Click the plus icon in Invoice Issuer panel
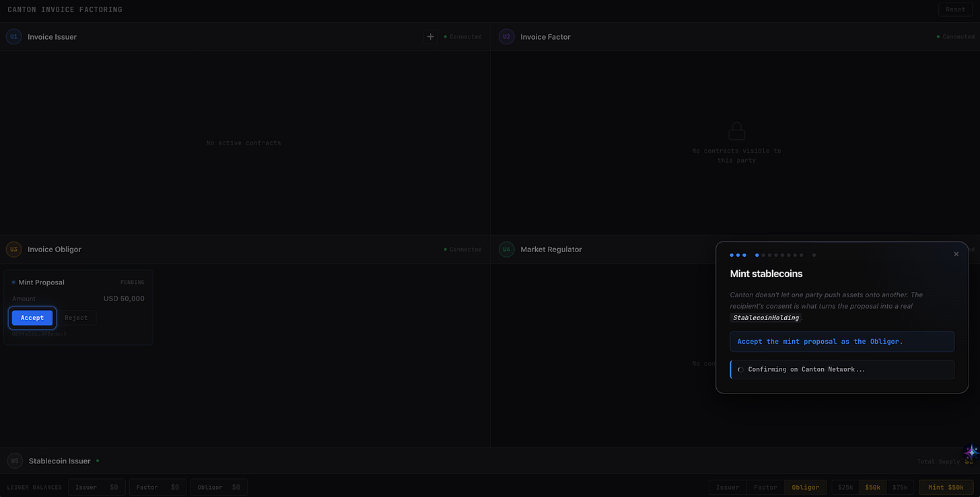The width and height of the screenshot is (980, 497). pyautogui.click(x=431, y=36)
